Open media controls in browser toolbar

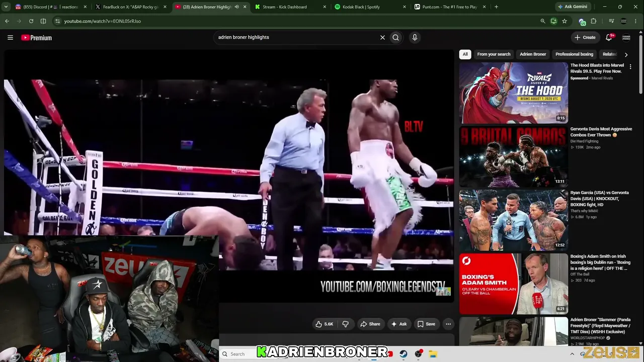611,21
